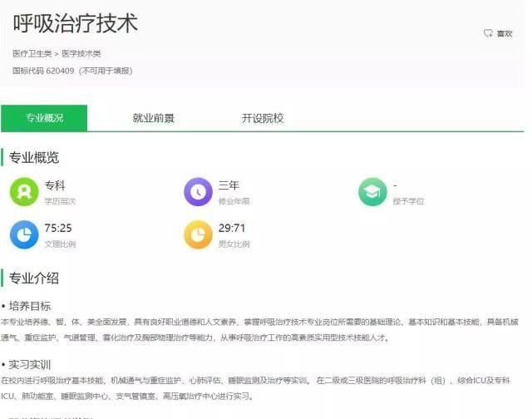The height and width of the screenshot is (419, 532).
Task: Click the paragraph starting 在校内进行呼吸治疗
Action: coord(255,388)
